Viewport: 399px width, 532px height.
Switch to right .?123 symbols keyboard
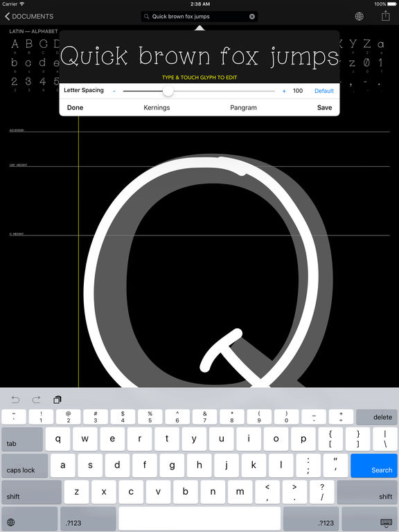[x=311, y=518]
